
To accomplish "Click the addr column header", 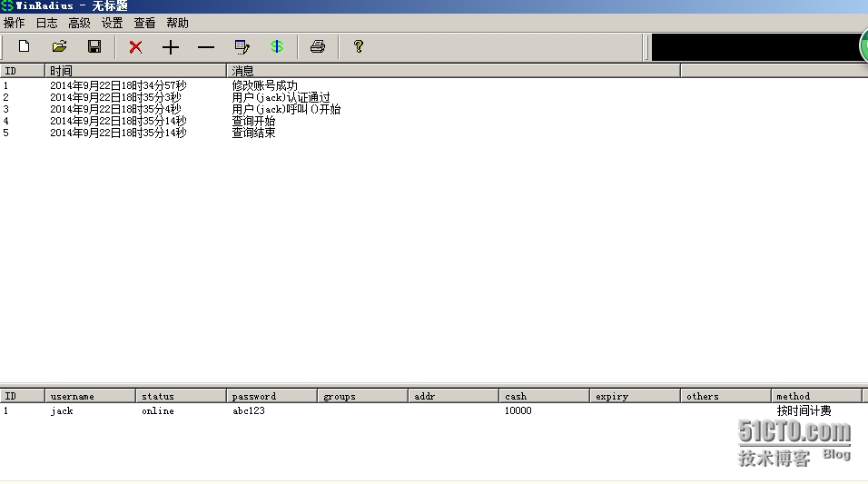I will [453, 396].
